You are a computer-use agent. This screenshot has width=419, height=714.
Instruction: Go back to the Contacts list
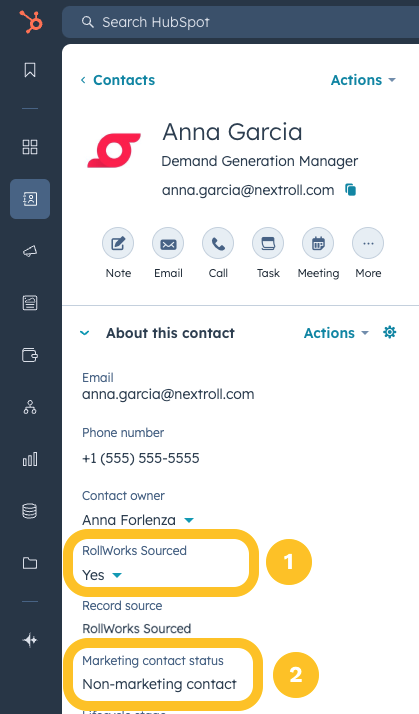[118, 80]
